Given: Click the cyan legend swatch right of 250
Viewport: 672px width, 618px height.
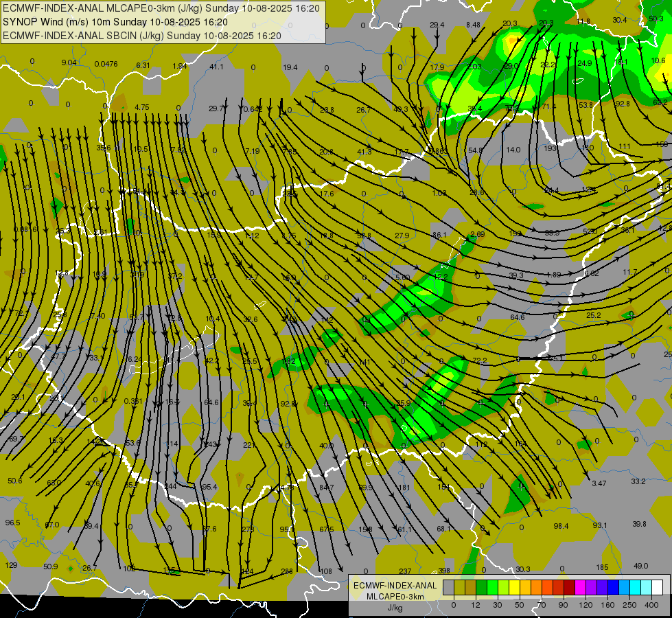Looking at the screenshot, I should tap(636, 588).
